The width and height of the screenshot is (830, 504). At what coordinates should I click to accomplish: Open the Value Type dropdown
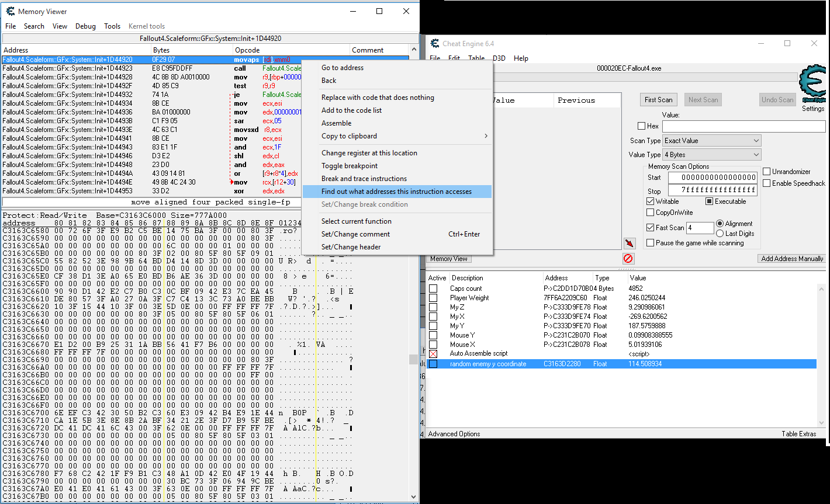coord(711,155)
